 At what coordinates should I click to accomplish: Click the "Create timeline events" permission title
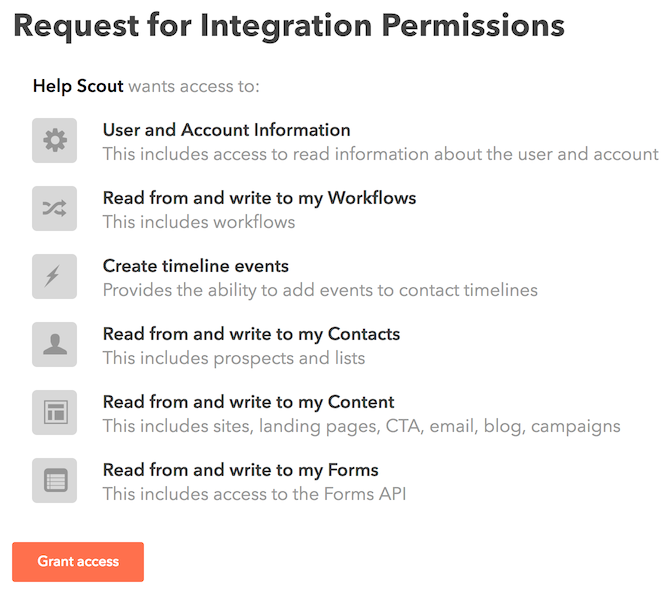pos(196,266)
